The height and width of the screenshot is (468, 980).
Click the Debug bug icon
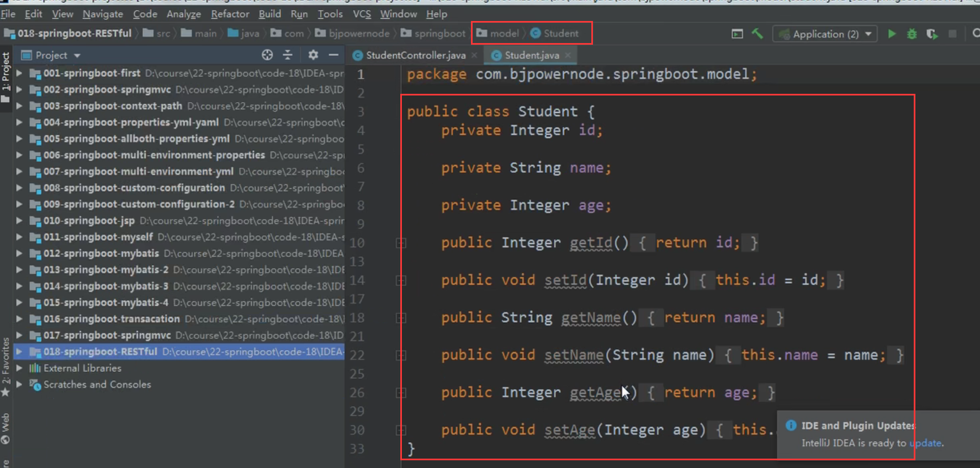[x=912, y=34]
